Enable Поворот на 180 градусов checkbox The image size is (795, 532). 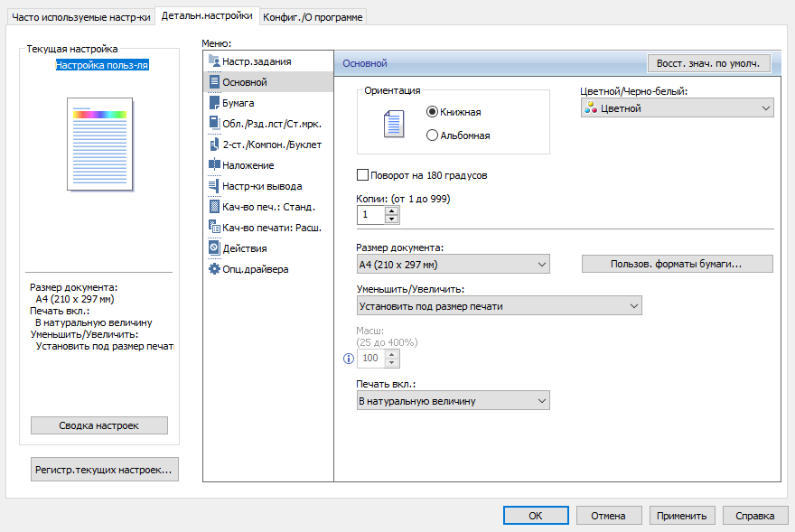click(x=363, y=175)
